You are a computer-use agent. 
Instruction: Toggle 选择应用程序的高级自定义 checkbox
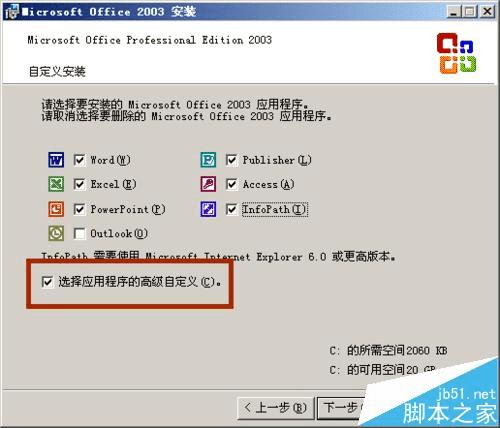click(x=47, y=282)
